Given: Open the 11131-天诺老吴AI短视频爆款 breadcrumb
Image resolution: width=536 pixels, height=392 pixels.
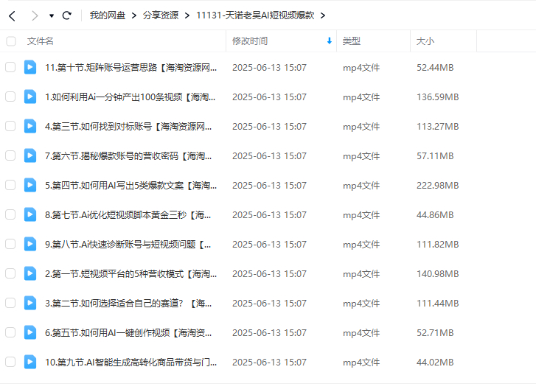Looking at the screenshot, I should point(255,15).
